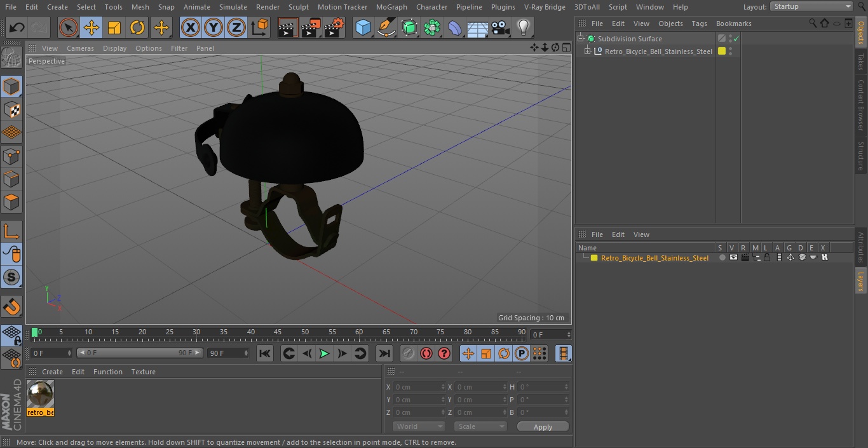Screen dimensions: 868x448
Task: Activate the Rotate tool
Action: click(137, 27)
